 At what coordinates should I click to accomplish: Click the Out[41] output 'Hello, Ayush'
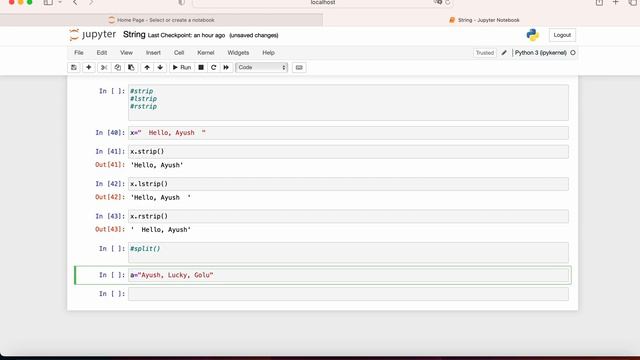(x=157, y=165)
